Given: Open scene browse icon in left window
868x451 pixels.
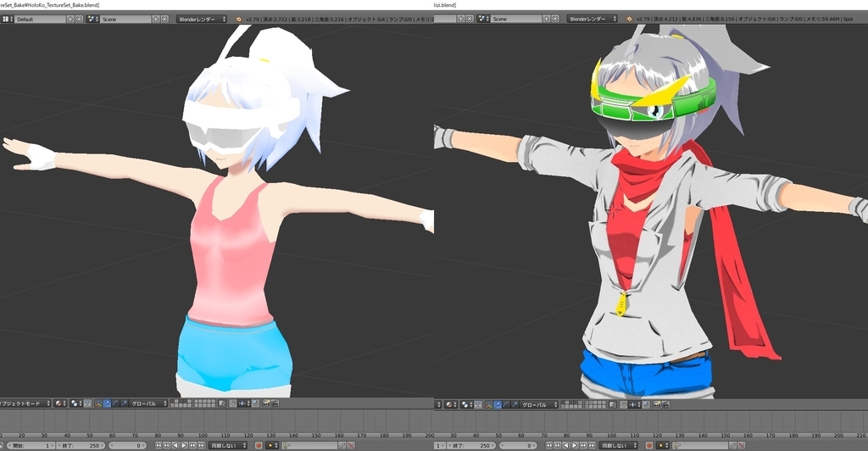Looking at the screenshot, I should pos(92,19).
